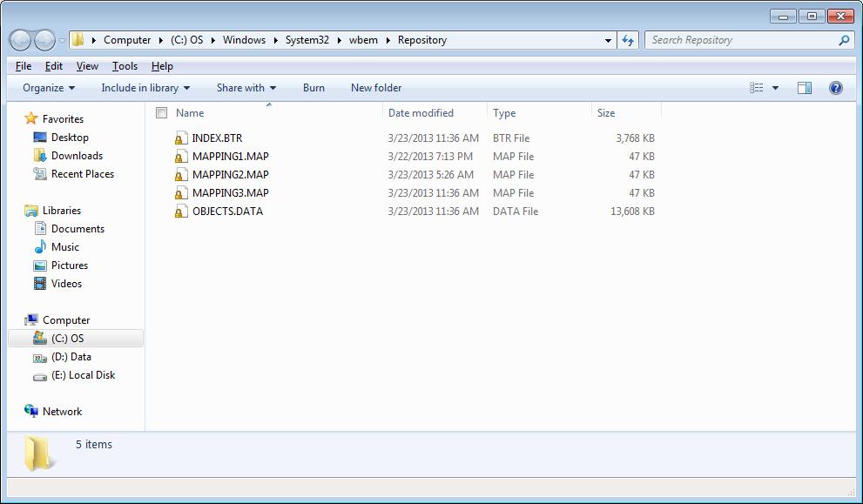Open the Tools menu
This screenshot has height=504, width=863.
click(125, 66)
